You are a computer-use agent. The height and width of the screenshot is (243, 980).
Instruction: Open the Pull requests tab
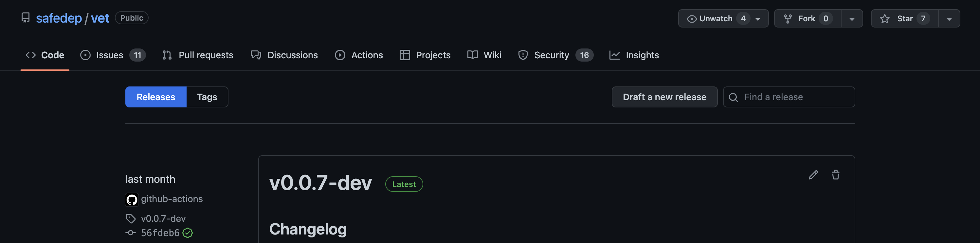[197, 55]
